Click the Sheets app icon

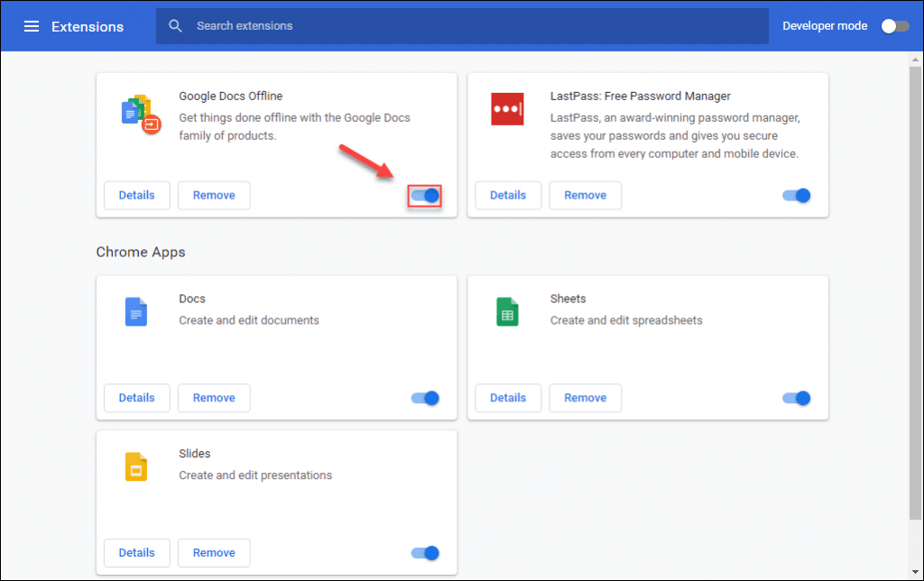(x=507, y=312)
